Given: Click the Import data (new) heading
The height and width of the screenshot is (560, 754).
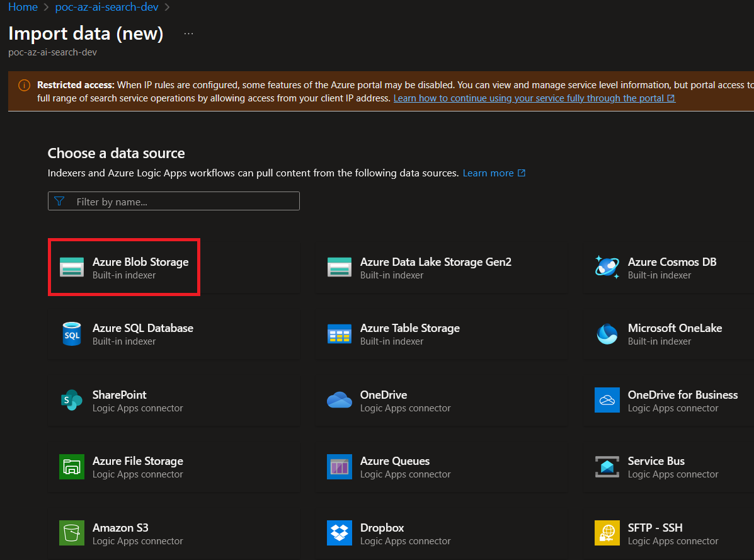Looking at the screenshot, I should click(x=86, y=33).
